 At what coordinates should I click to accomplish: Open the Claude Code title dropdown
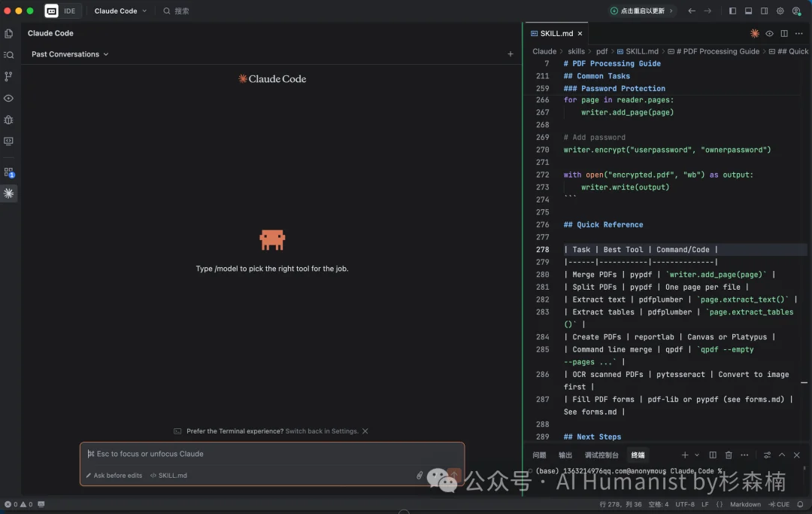tap(120, 11)
